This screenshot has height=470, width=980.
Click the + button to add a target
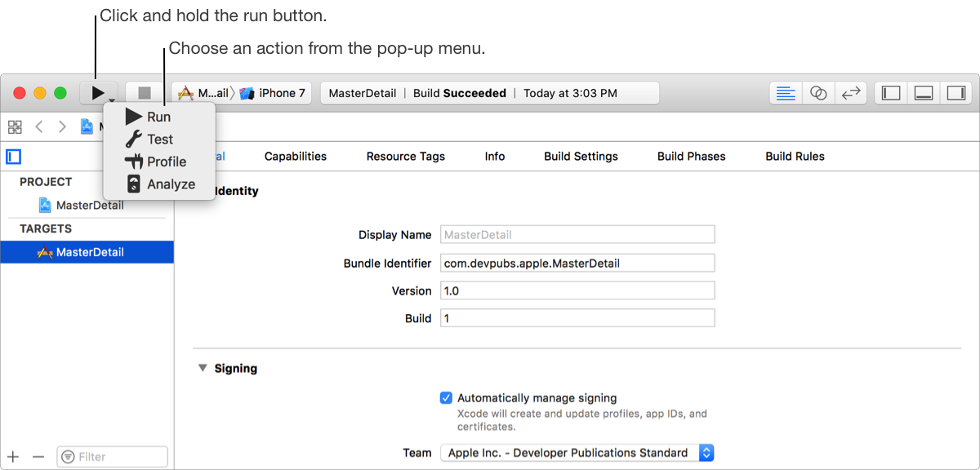click(12, 456)
